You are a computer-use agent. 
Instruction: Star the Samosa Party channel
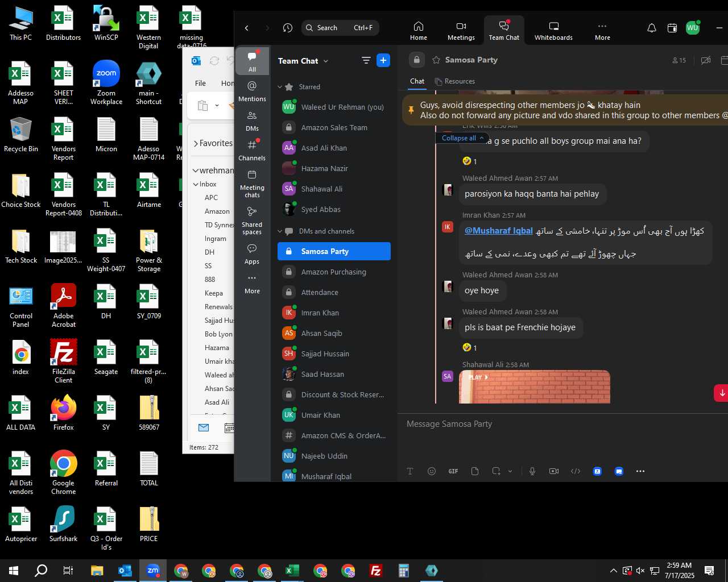pyautogui.click(x=436, y=60)
